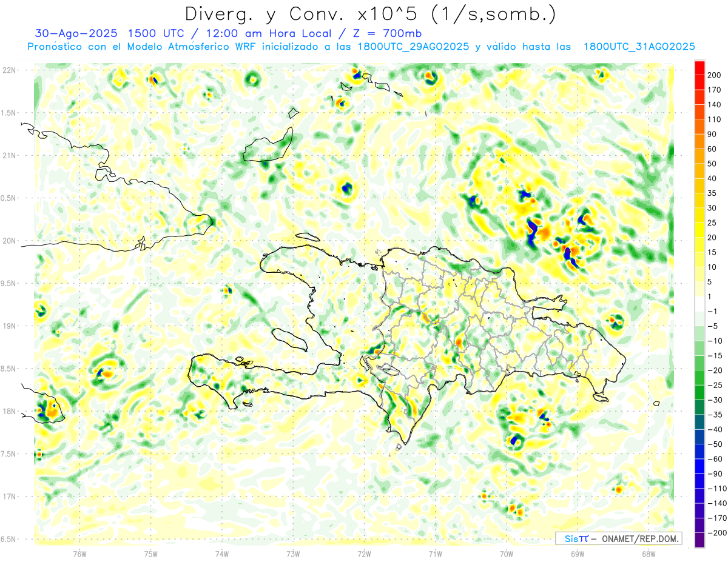This screenshot has height=562, width=728.
Task: Click the '75W' longitude label
Action: 151,554
